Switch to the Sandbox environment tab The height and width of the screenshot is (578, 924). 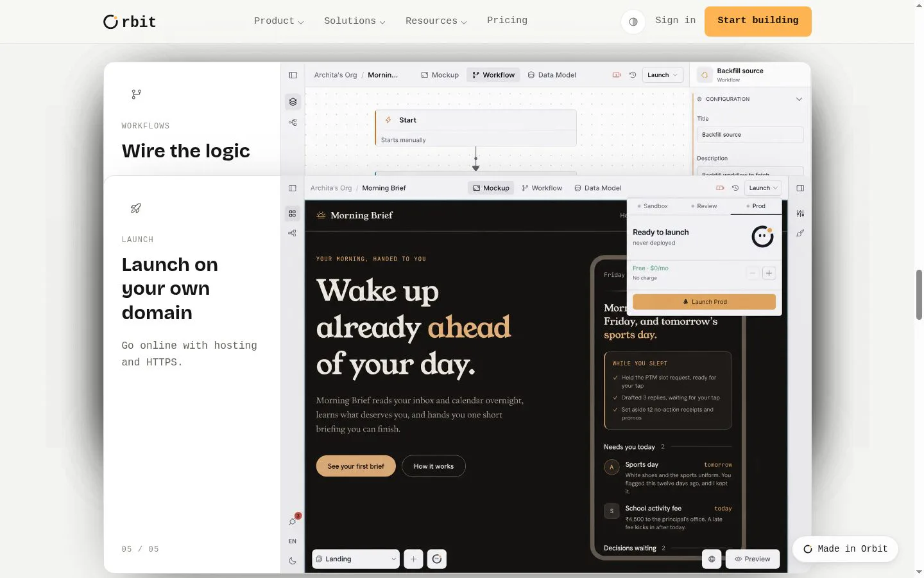tap(653, 206)
